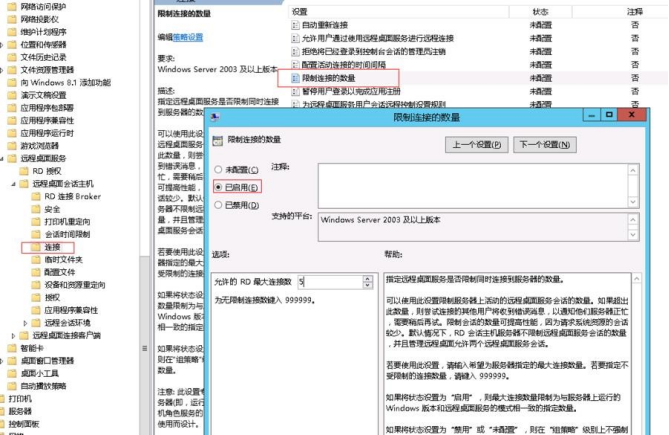Select the 已禁用 radio button
Screen dimensions: 669x435
tap(218, 205)
